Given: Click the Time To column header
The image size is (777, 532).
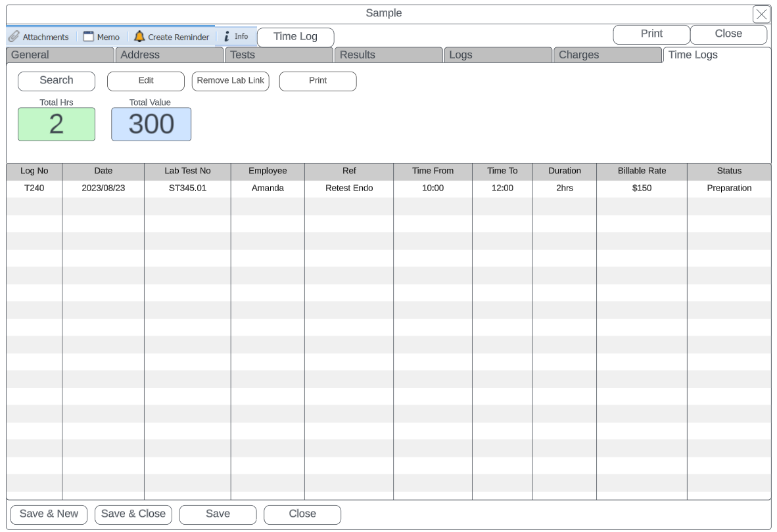Looking at the screenshot, I should point(502,171).
